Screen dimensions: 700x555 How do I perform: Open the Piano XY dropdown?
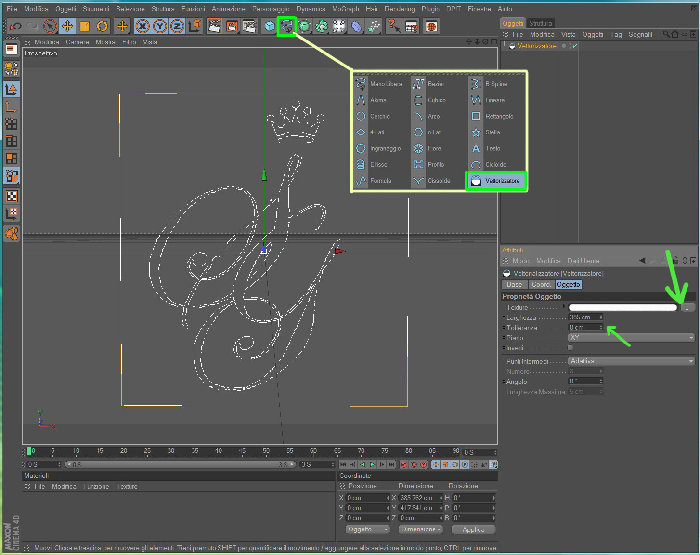pyautogui.click(x=631, y=338)
